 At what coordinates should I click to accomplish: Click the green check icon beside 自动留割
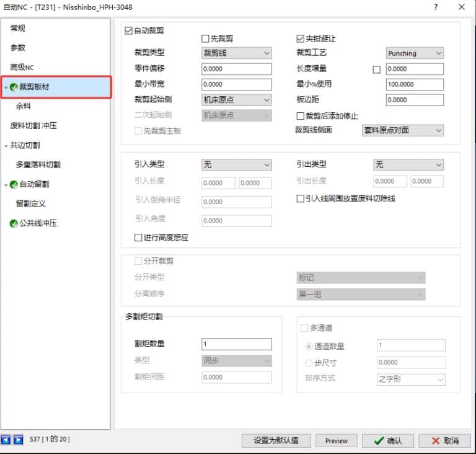click(14, 184)
